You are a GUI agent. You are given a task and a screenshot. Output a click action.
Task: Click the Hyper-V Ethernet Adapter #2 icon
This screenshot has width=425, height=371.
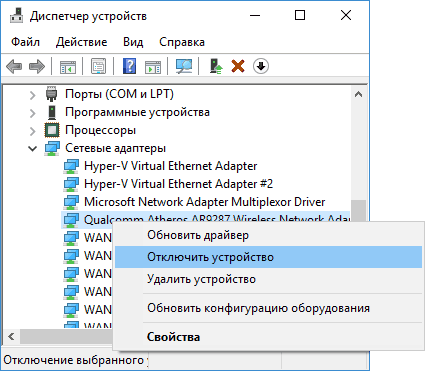[x=71, y=184]
